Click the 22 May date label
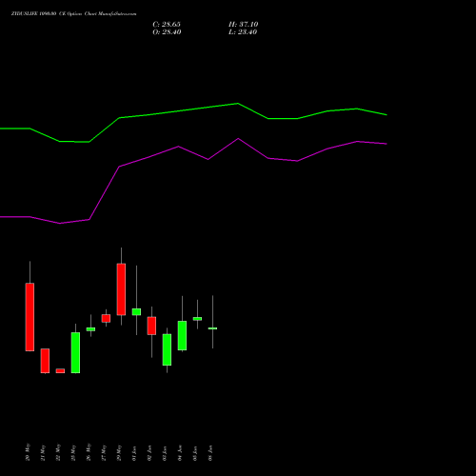The image size is (476, 476). pos(58,452)
